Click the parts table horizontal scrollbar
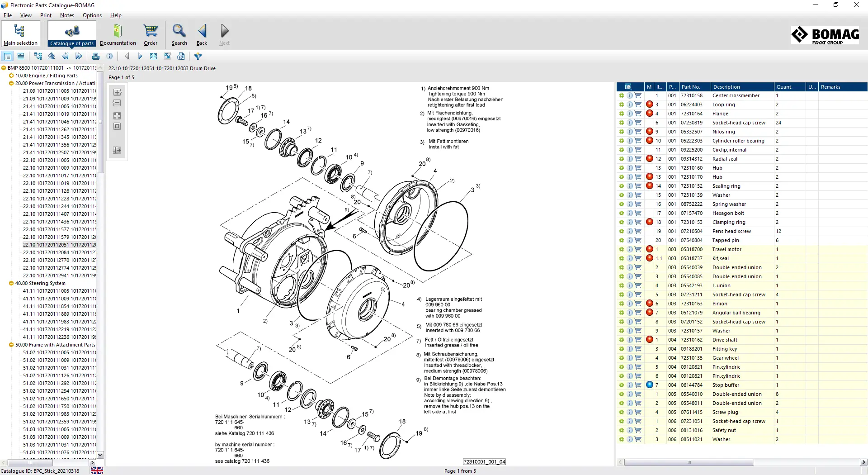 tap(689, 462)
